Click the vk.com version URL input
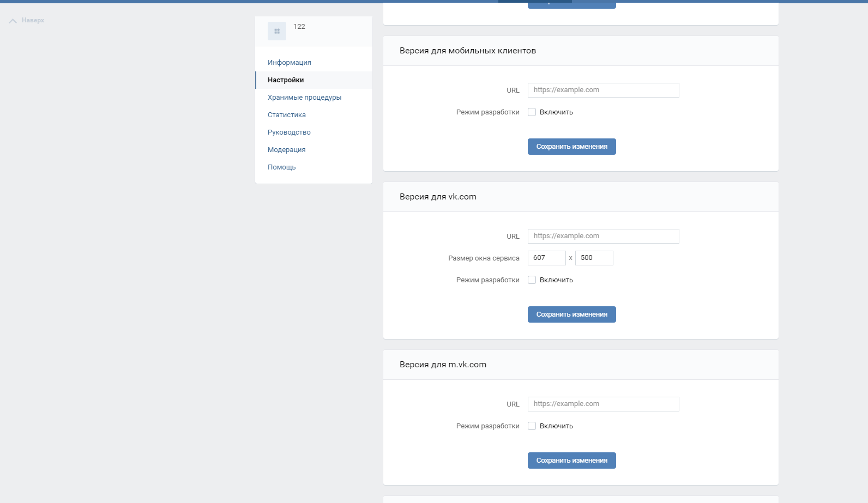Viewport: 868px width, 503px height. [x=603, y=236]
